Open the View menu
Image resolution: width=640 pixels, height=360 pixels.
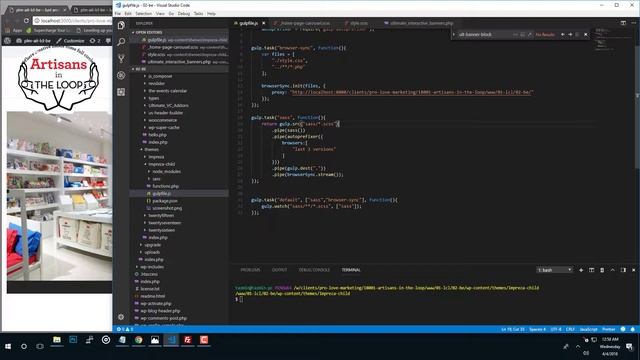click(x=160, y=13)
